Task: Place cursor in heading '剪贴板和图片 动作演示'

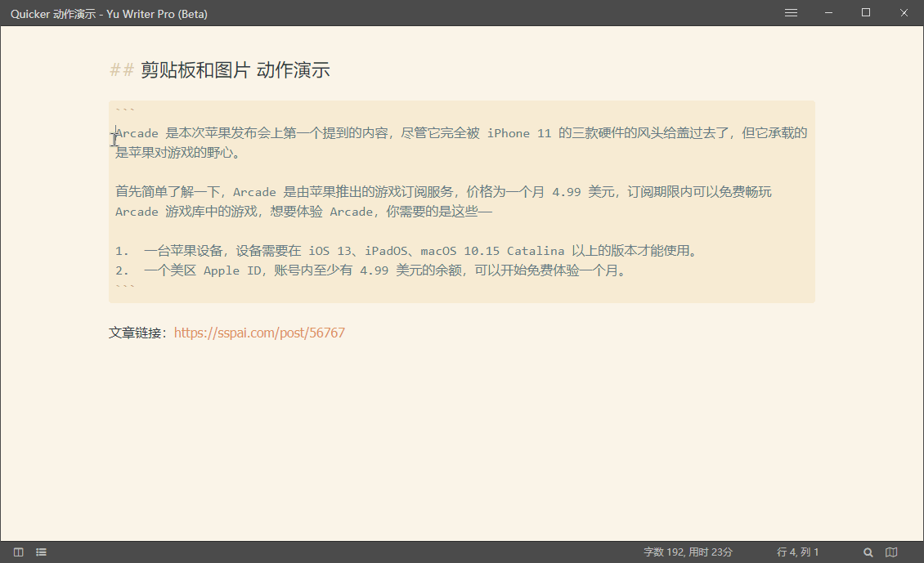Action: tap(235, 70)
